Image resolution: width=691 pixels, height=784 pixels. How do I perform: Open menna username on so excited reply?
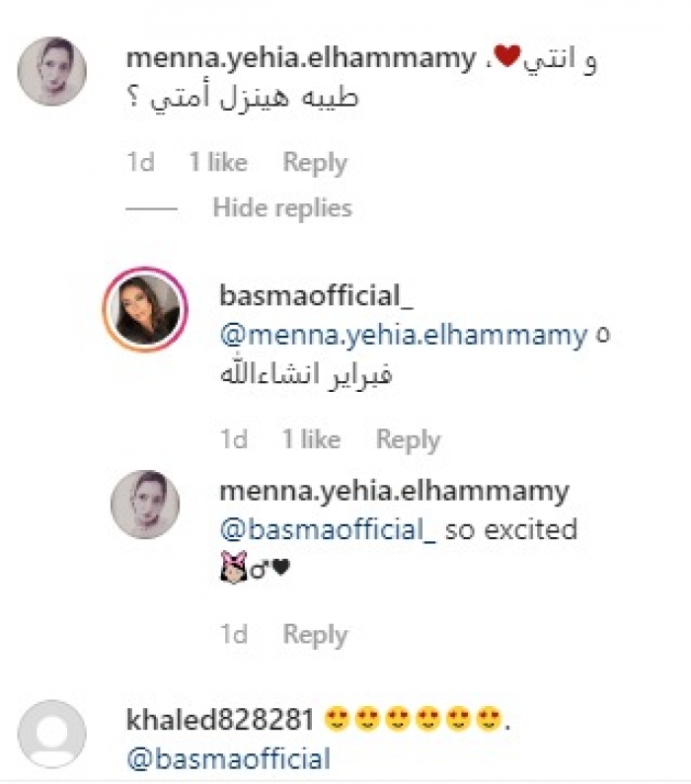(x=395, y=492)
